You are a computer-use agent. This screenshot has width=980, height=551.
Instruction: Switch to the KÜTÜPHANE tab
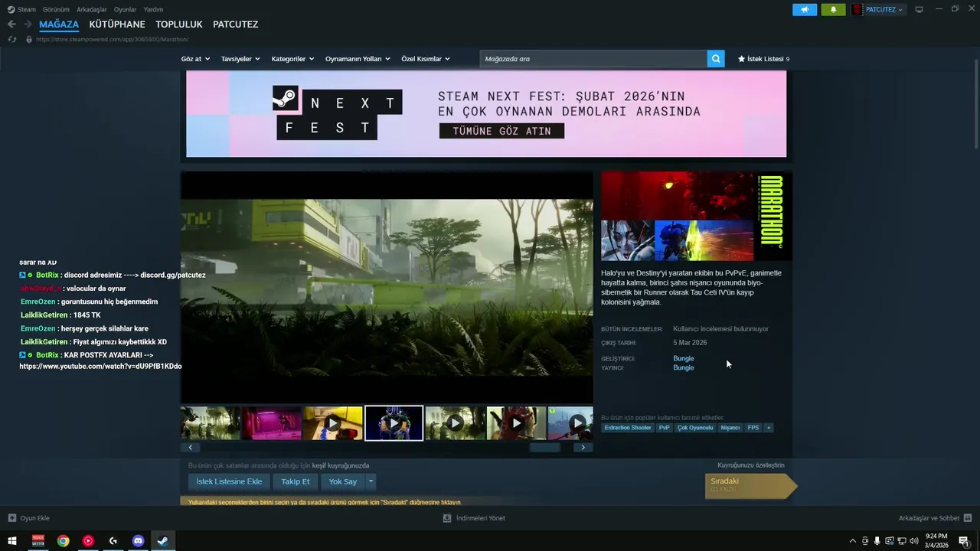pyautogui.click(x=117, y=24)
